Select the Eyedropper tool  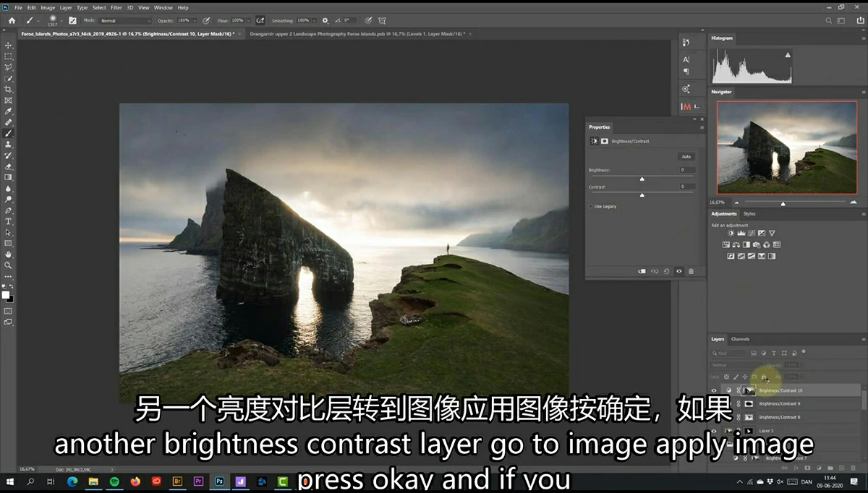(9, 111)
